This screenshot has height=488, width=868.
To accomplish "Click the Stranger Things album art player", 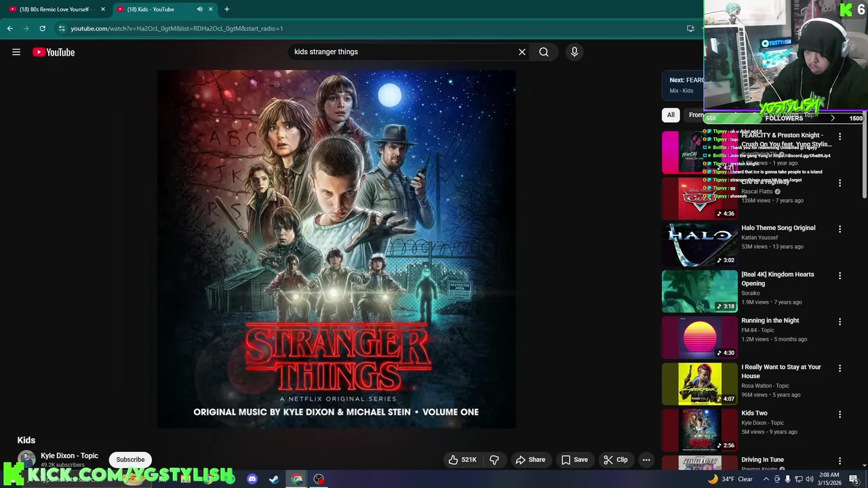I will coord(336,249).
